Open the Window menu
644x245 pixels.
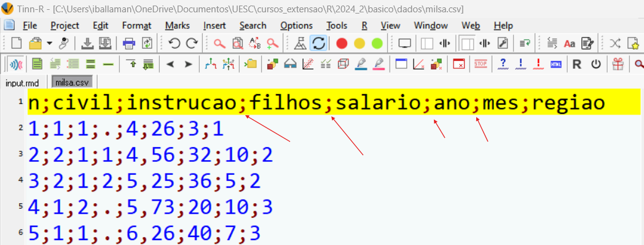(431, 25)
